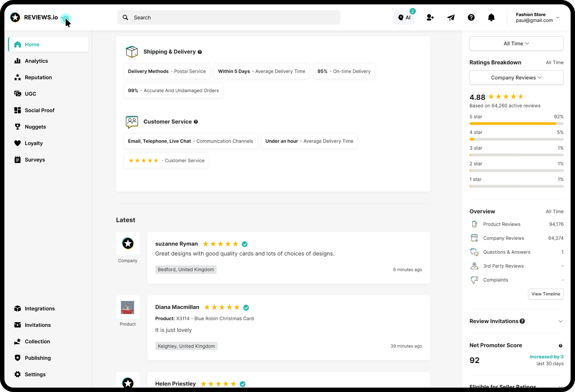Viewport: 575px width, 392px height.
Task: Click the Customer Service info icon
Action: tap(196, 122)
